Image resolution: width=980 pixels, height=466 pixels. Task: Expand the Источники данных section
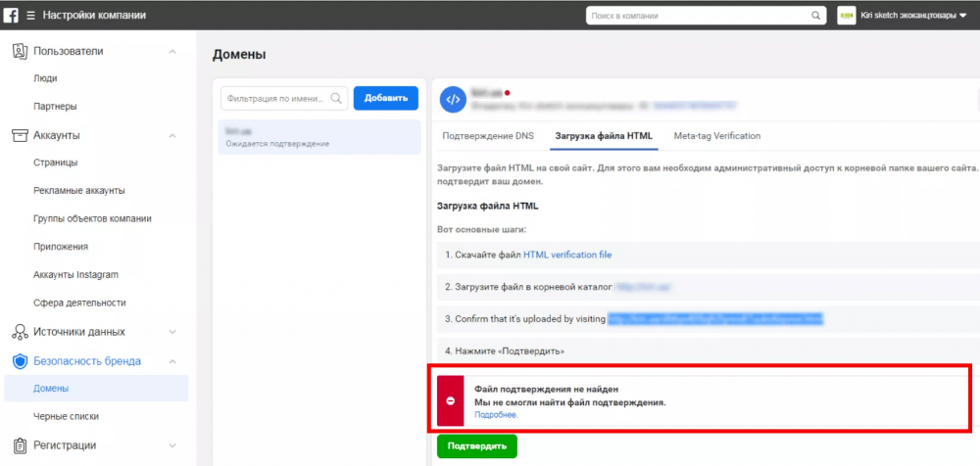[172, 332]
